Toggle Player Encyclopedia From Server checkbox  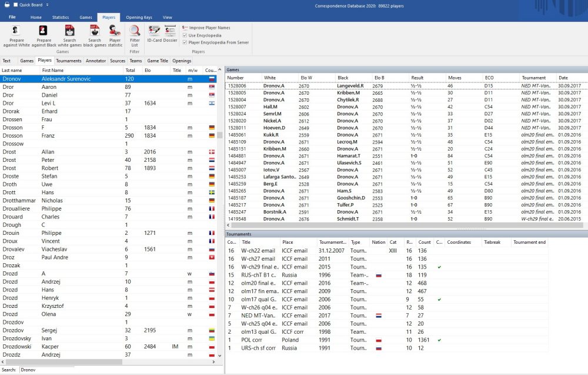point(185,42)
